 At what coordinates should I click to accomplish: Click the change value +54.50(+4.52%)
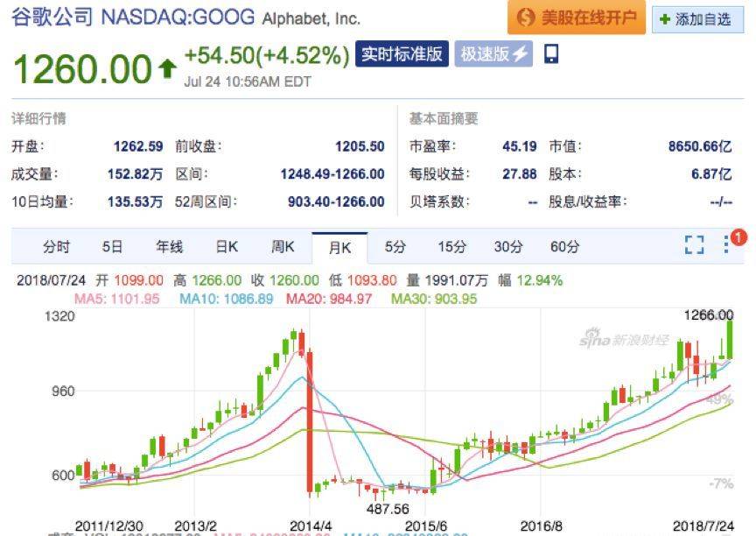(x=267, y=55)
